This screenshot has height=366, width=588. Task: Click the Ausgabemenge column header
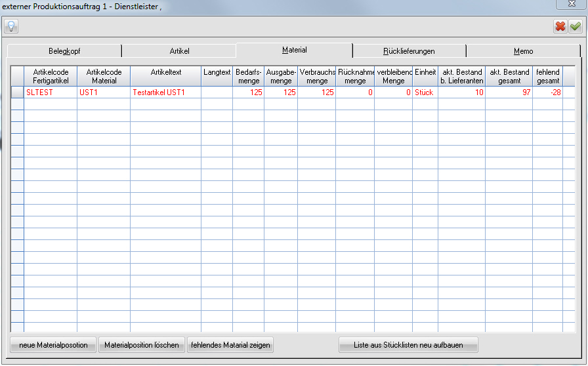pos(281,76)
